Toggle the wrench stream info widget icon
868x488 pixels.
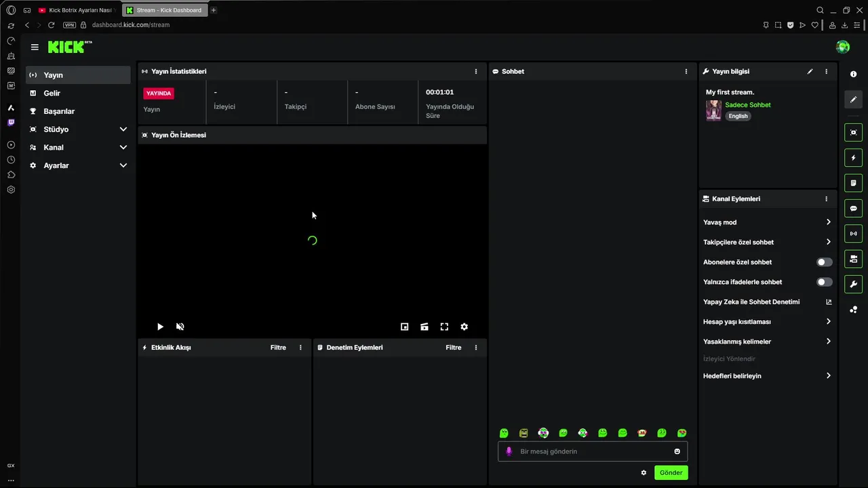coord(853,284)
